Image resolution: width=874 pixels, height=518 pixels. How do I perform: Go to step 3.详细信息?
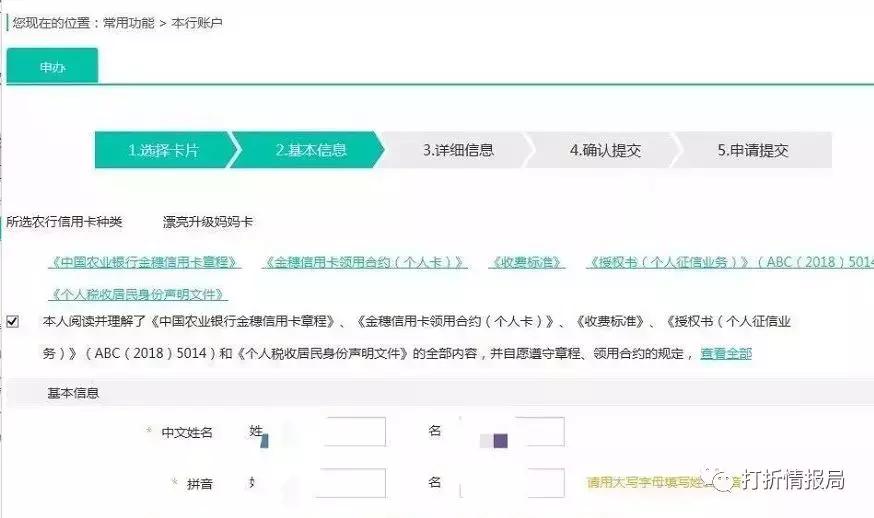click(458, 150)
